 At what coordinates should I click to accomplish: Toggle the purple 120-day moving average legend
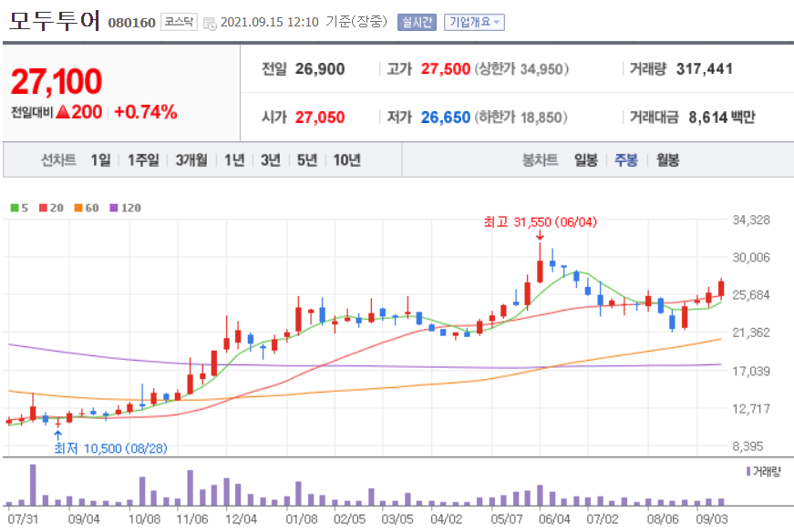pyautogui.click(x=122, y=209)
